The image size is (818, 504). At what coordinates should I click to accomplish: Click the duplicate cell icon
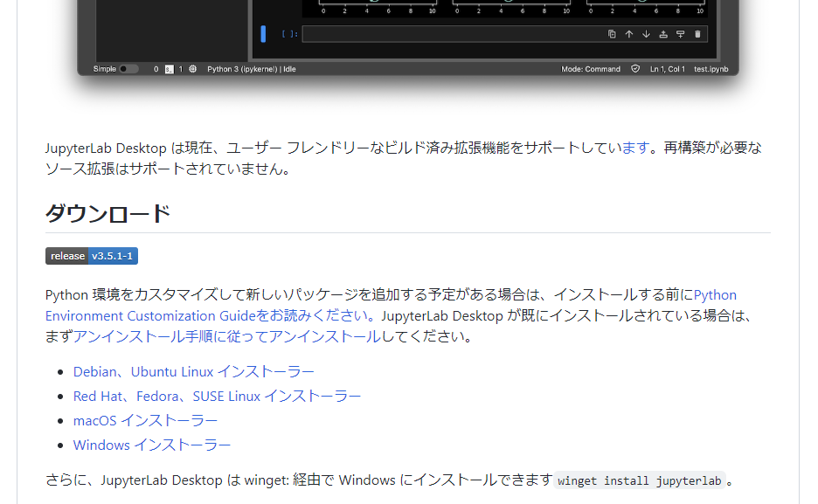pos(612,34)
